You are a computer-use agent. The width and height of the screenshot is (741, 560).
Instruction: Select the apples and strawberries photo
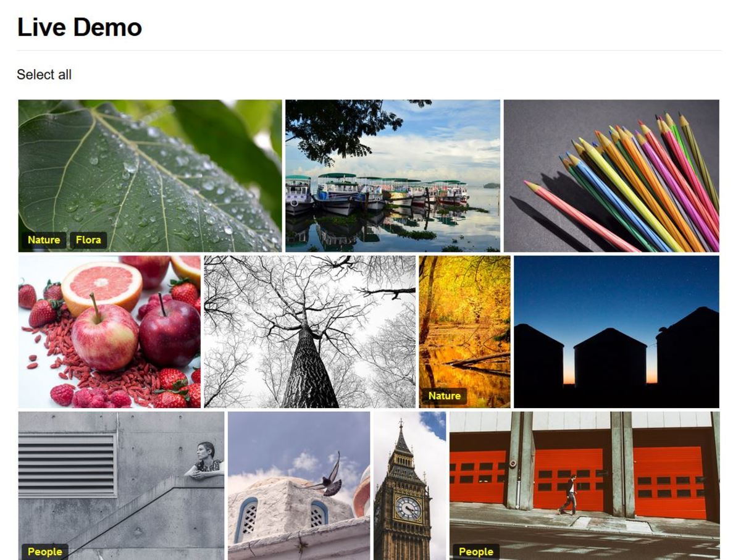coord(109,332)
